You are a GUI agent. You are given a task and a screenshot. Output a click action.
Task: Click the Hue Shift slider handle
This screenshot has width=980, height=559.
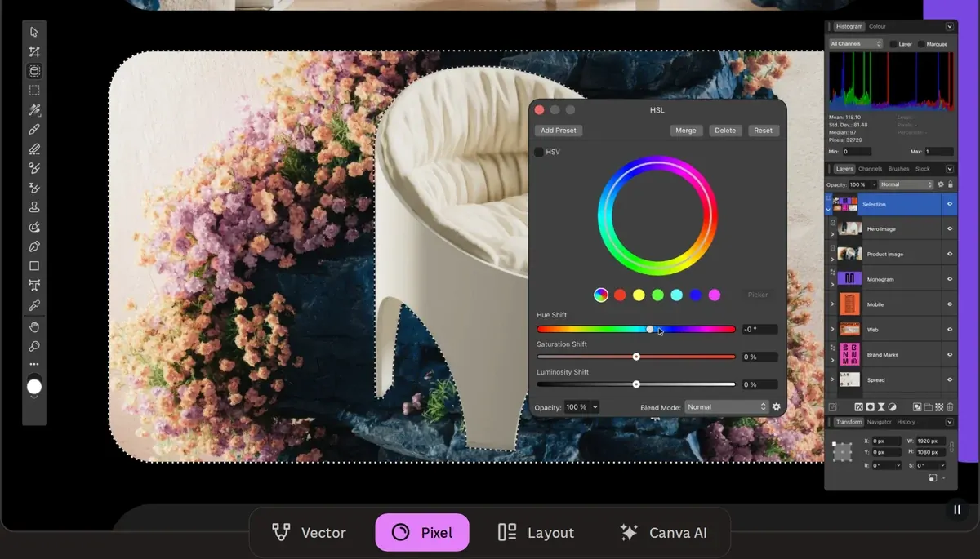point(650,329)
